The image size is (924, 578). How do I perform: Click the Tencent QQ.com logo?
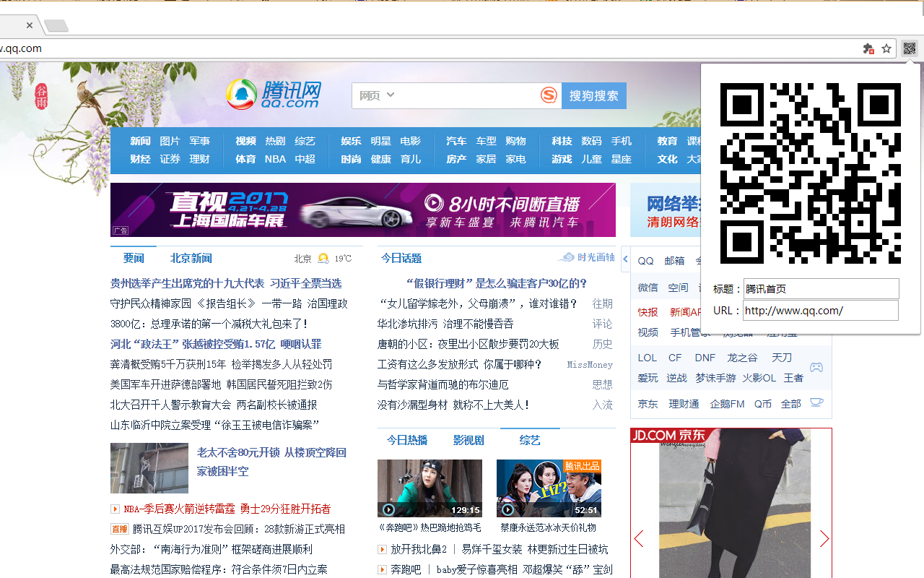coord(273,95)
